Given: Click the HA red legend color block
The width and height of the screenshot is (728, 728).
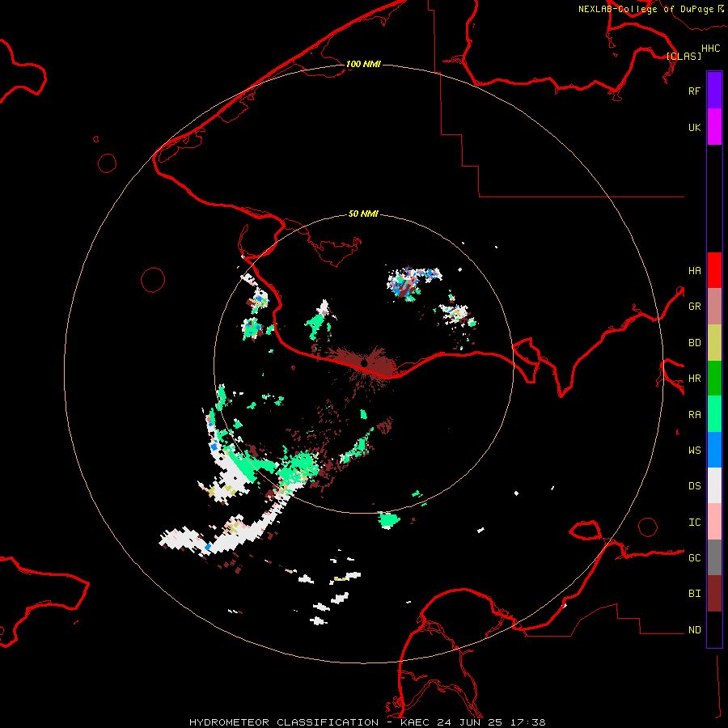Looking at the screenshot, I should 714,270.
